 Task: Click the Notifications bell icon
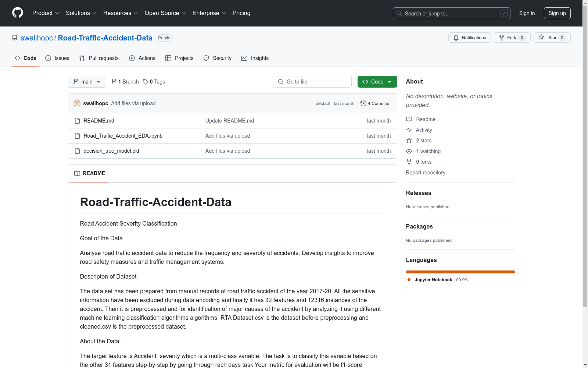[456, 38]
